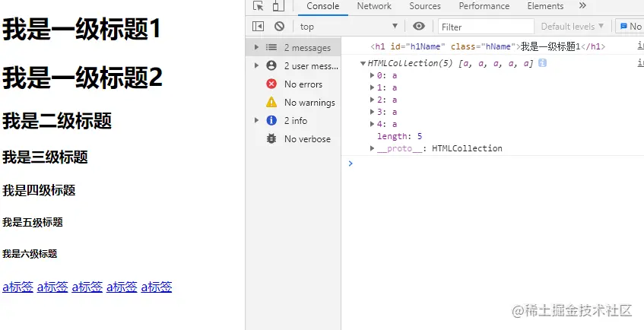Viewport: 644px width, 330px height.
Task: Show or hide console sidebar
Action: click(x=258, y=27)
